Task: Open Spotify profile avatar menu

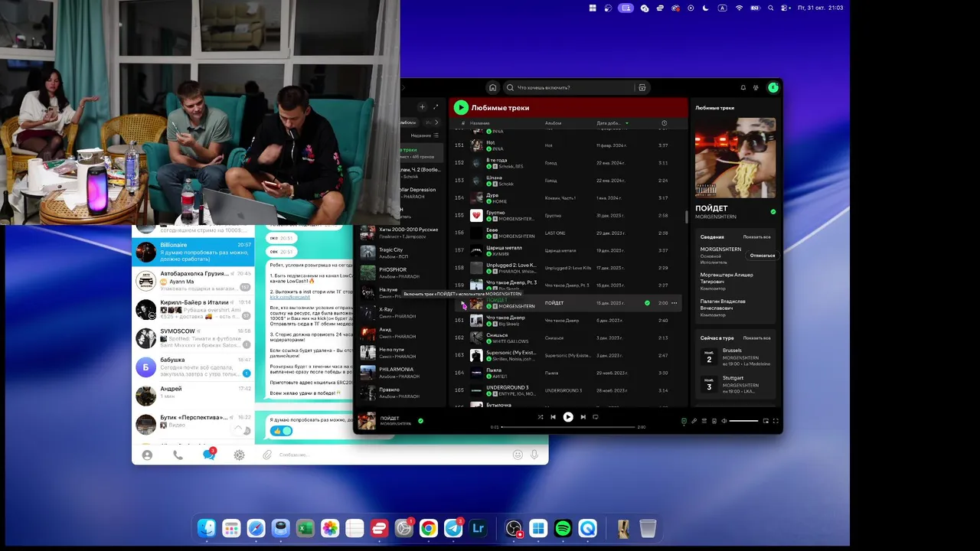Action: (773, 87)
